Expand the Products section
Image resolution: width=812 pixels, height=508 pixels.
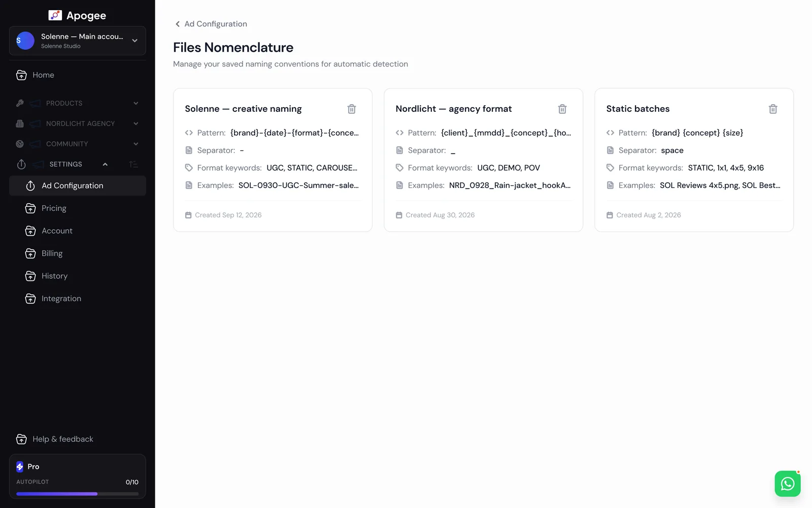(136, 103)
